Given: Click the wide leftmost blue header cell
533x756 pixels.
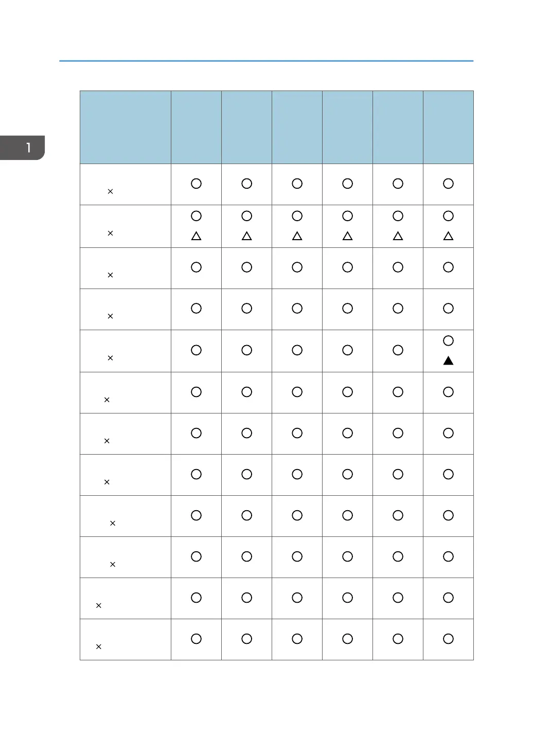Looking at the screenshot, I should pyautogui.click(x=126, y=127).
